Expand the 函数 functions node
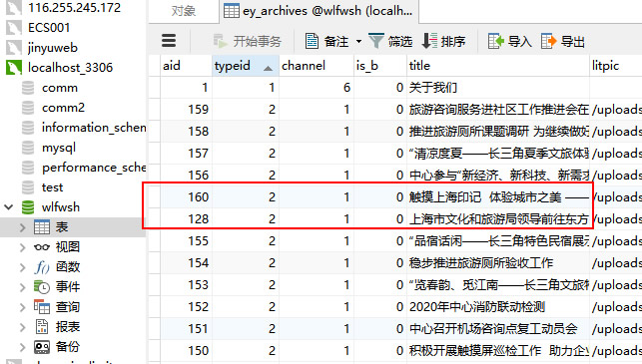Image resolution: width=642 pixels, height=364 pixels. (x=23, y=267)
